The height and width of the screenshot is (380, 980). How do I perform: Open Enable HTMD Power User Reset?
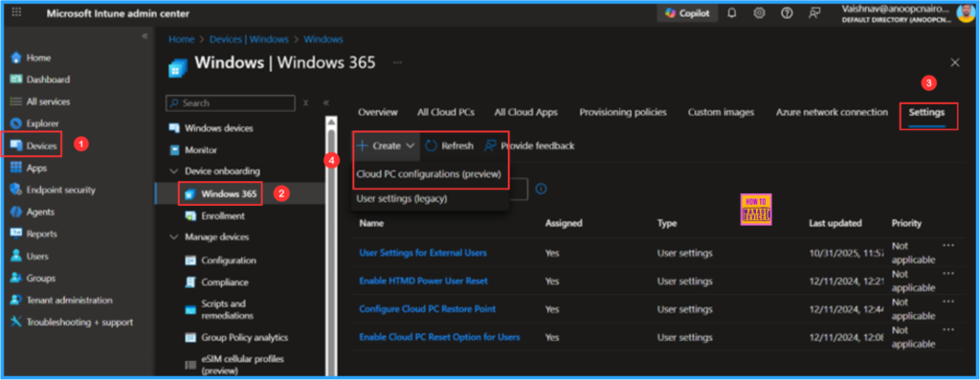(x=423, y=281)
